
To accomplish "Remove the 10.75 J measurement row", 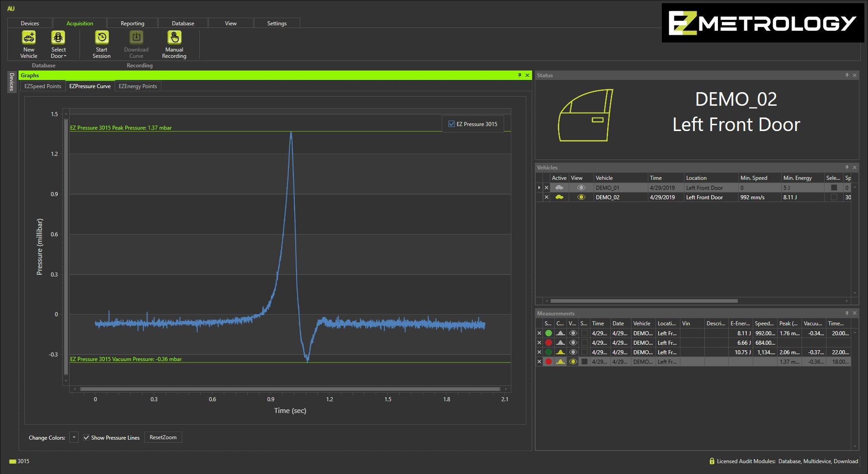I will pos(539,352).
